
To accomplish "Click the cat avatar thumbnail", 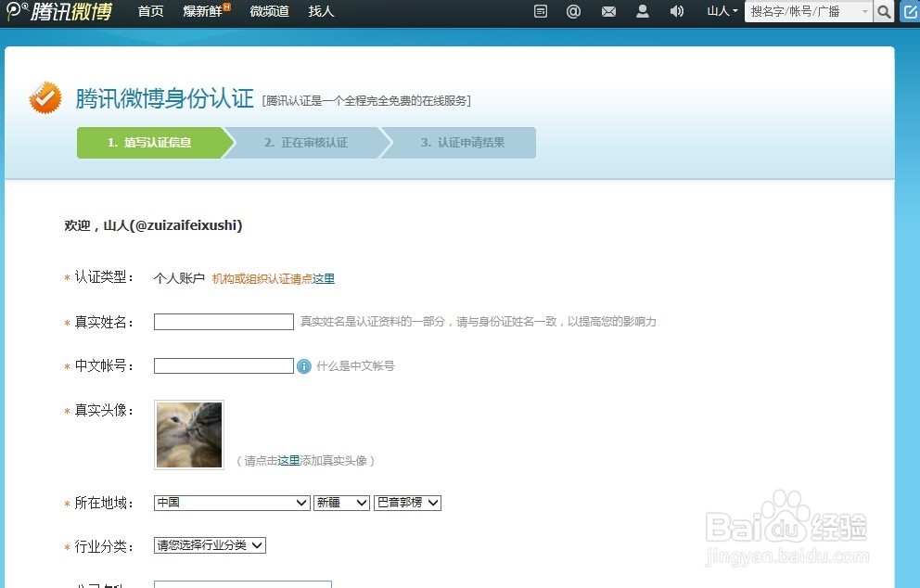I will pyautogui.click(x=188, y=434).
